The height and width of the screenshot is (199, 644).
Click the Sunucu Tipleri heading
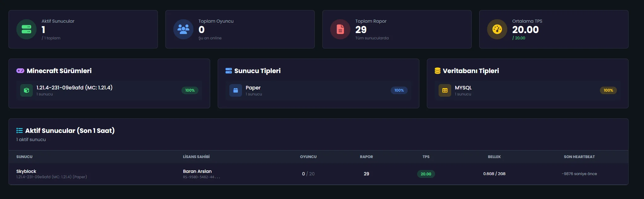[x=257, y=71]
